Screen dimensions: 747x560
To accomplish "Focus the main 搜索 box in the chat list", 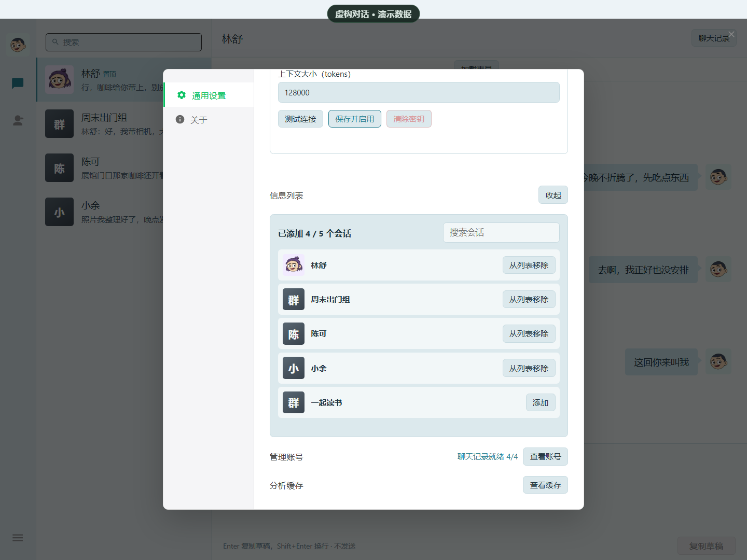I will pos(123,42).
